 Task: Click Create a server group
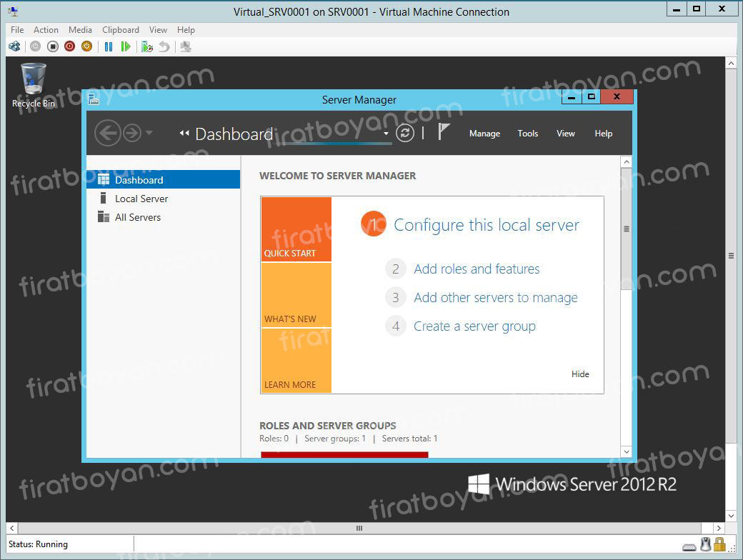(475, 326)
